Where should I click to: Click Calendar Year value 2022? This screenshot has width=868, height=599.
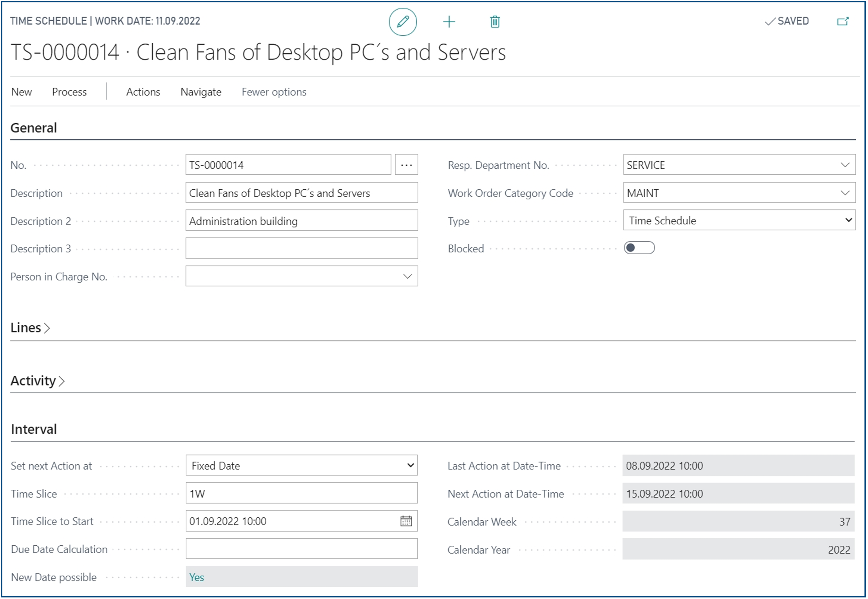738,549
